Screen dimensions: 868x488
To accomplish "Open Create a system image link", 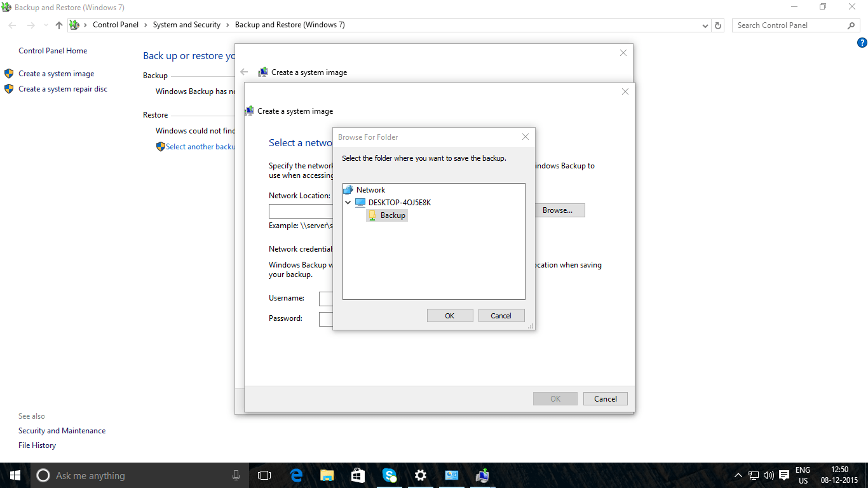I will point(56,74).
